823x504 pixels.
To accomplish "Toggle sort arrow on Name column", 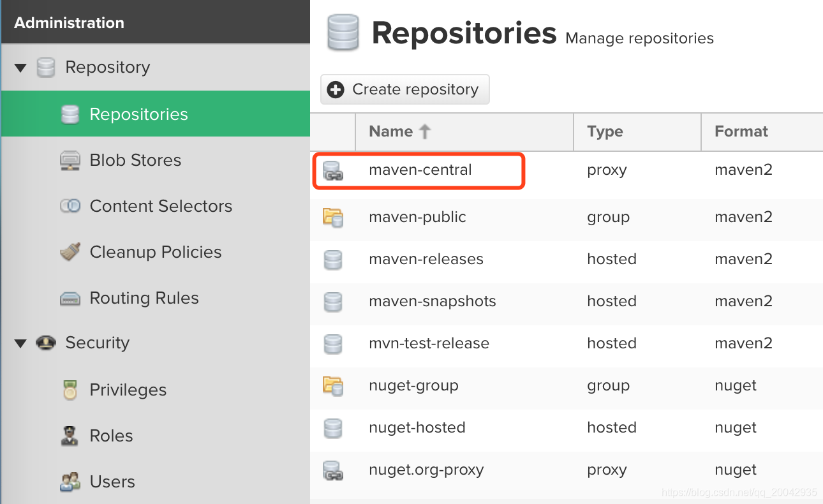I will pos(425,131).
